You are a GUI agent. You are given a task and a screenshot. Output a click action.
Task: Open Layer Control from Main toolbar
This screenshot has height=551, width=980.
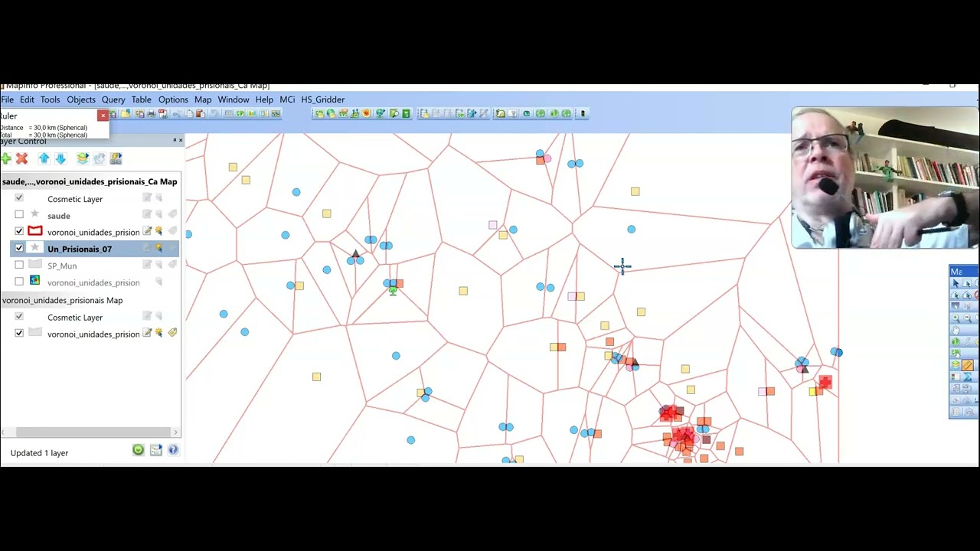pyautogui.click(x=955, y=365)
